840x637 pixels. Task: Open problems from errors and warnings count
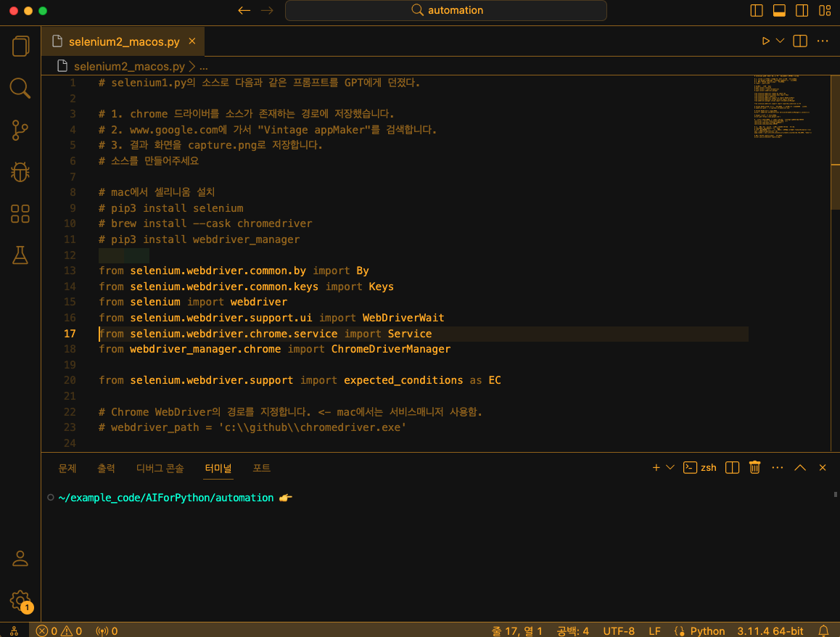click(x=59, y=630)
